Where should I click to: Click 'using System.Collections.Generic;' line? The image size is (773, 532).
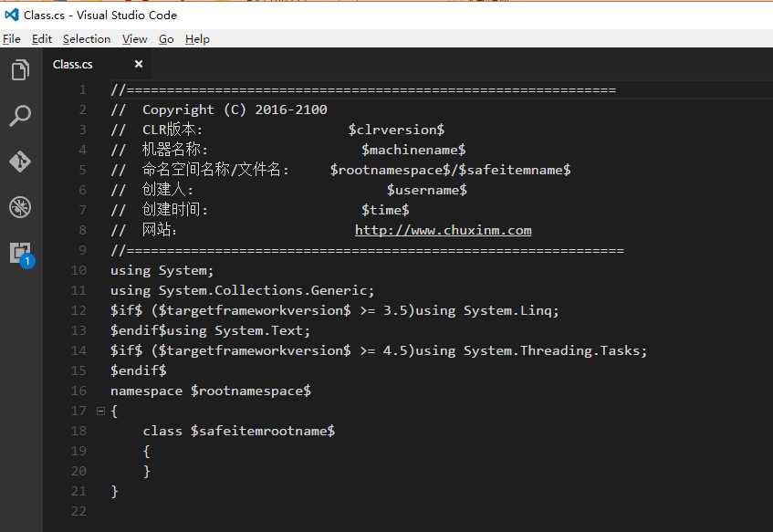[x=242, y=290]
